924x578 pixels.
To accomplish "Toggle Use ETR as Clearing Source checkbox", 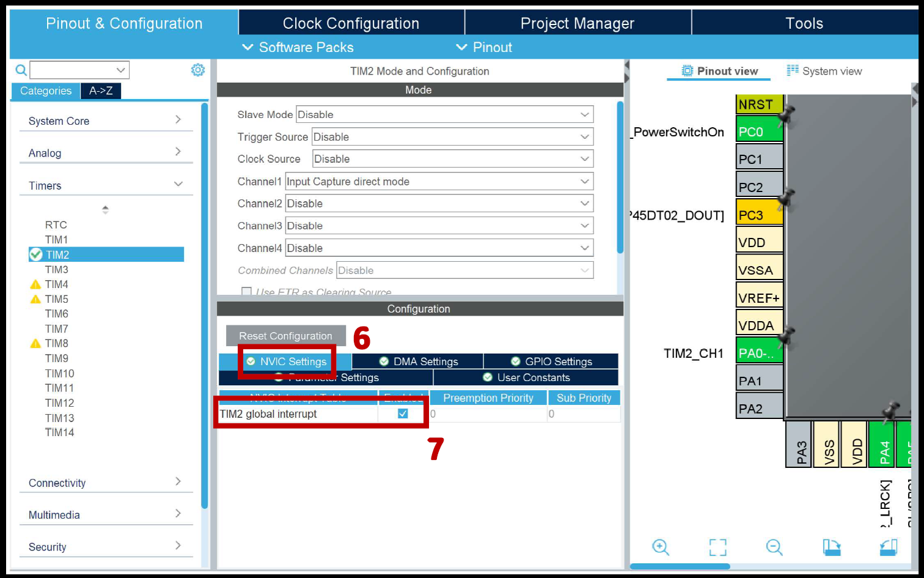I will (x=246, y=292).
